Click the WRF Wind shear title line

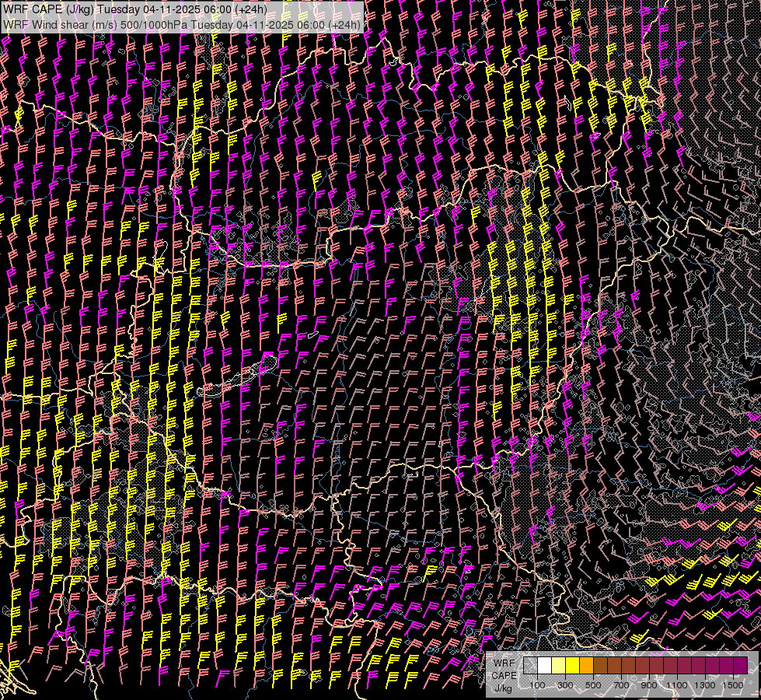click(183, 24)
